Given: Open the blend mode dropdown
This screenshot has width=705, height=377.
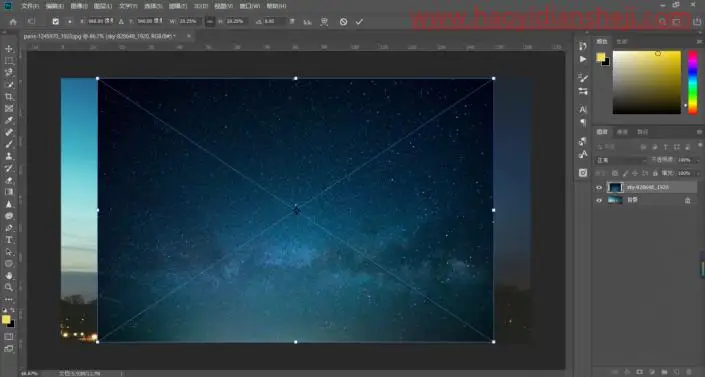Looking at the screenshot, I should pyautogui.click(x=621, y=160).
